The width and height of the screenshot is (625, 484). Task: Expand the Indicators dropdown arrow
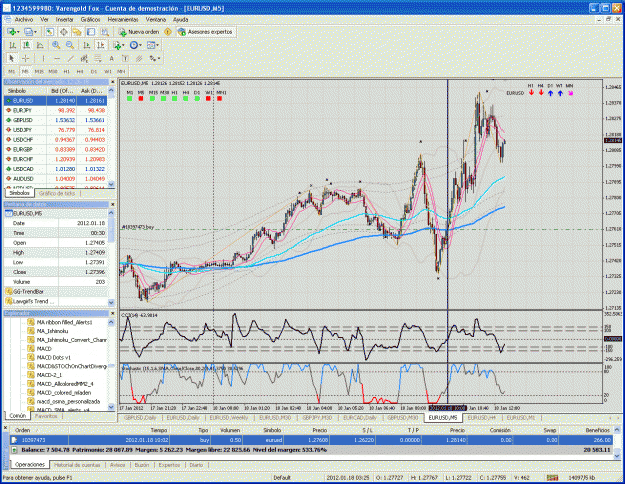[124, 45]
